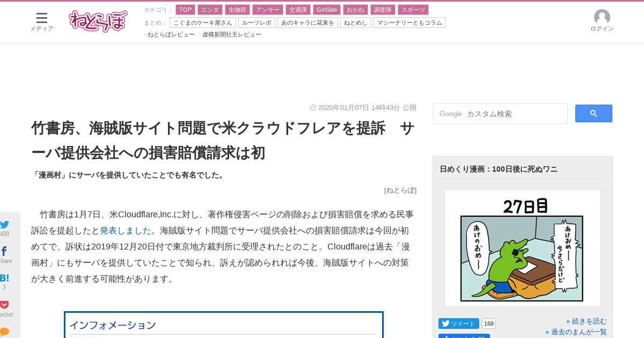644x338 pixels.
Task: Open comments via orange speech bubble
Action: [x=4, y=332]
